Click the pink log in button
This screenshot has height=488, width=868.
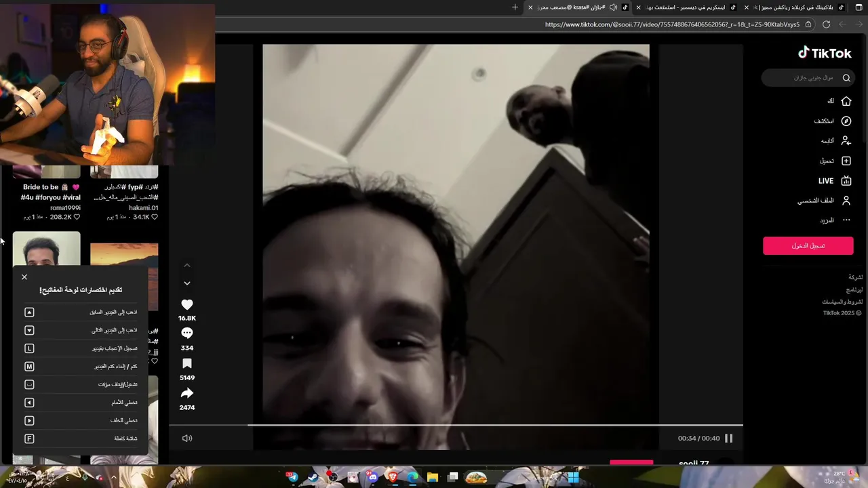(808, 245)
